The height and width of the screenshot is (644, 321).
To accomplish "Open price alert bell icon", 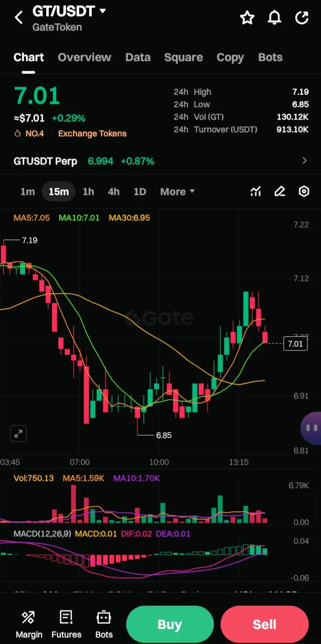I will coord(274,18).
